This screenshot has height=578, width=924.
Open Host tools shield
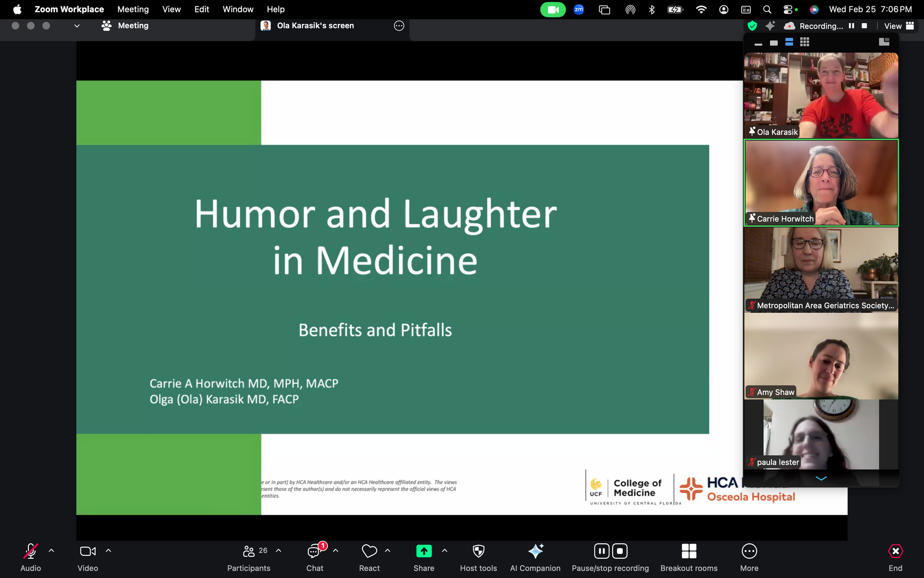478,551
